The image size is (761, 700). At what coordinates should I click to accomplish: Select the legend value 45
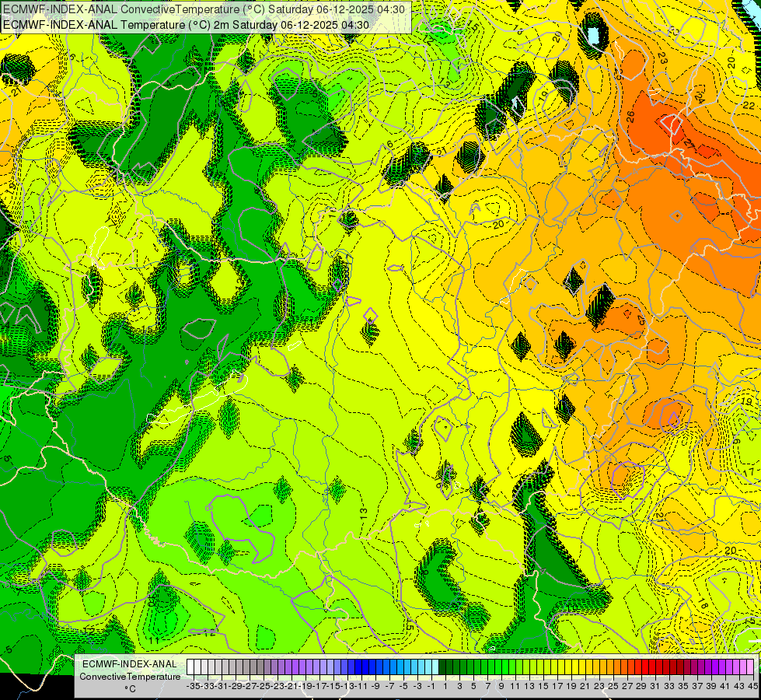pos(752,686)
